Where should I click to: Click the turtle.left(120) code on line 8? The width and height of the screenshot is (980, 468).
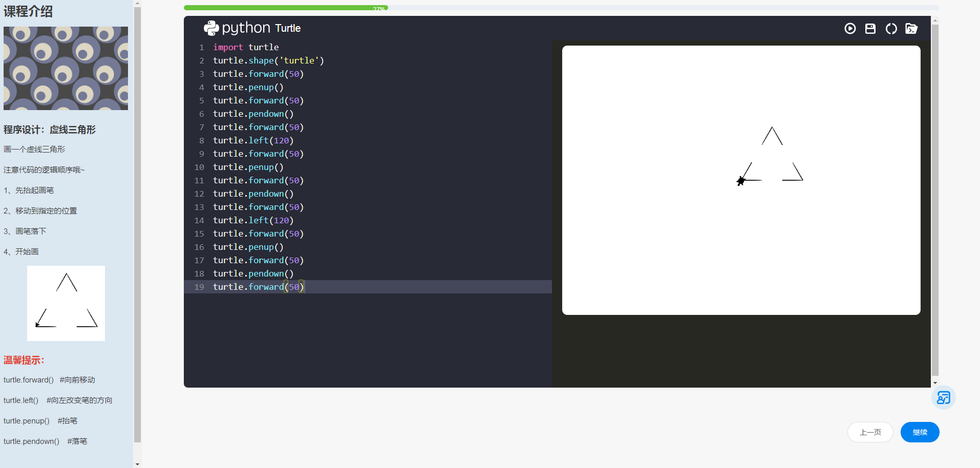point(253,140)
